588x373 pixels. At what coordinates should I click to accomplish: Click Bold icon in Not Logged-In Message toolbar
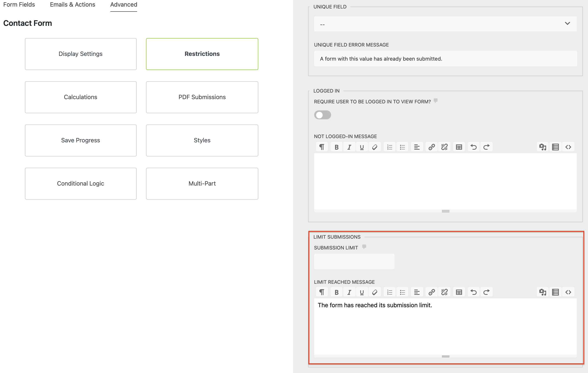pyautogui.click(x=337, y=147)
